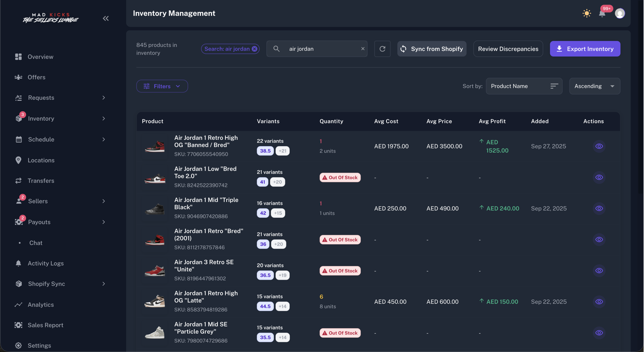Click the refresh inventory icon button
The width and height of the screenshot is (644, 352).
click(x=382, y=49)
